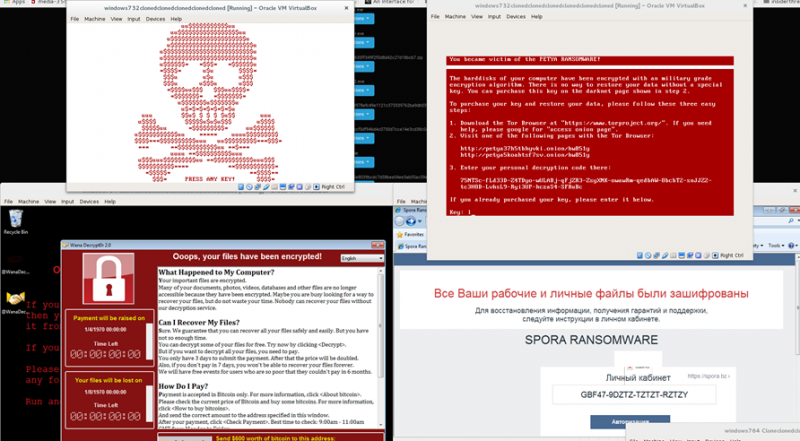Click video capture indicator in skull VM status bar
The image size is (800, 441).
tap(291, 187)
